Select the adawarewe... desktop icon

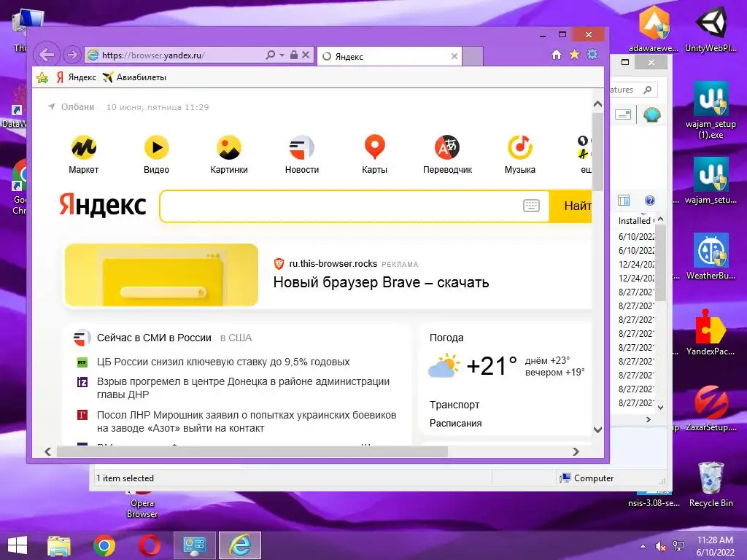click(654, 29)
